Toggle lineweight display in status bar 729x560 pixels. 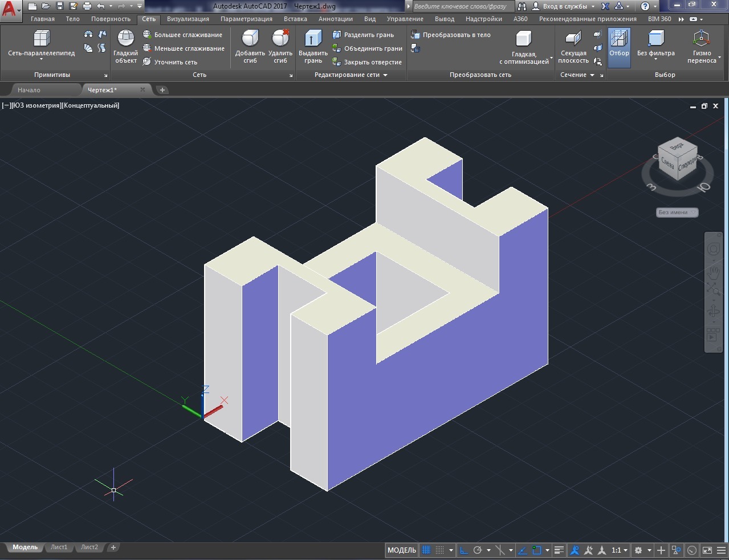559,550
